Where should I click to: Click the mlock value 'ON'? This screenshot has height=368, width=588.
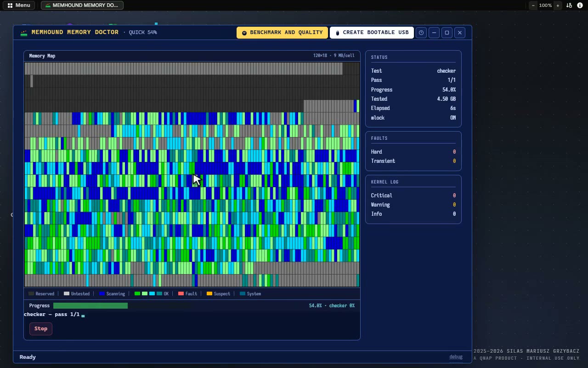pyautogui.click(x=453, y=118)
